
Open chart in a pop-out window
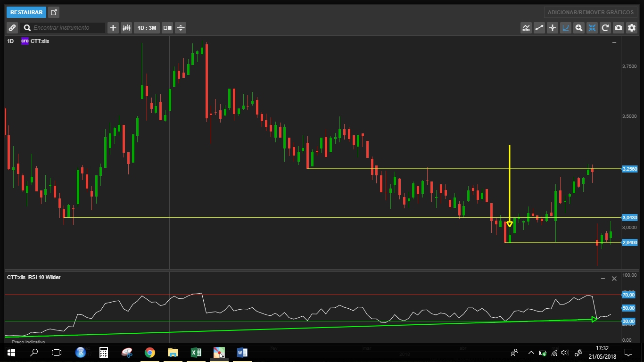(x=54, y=12)
